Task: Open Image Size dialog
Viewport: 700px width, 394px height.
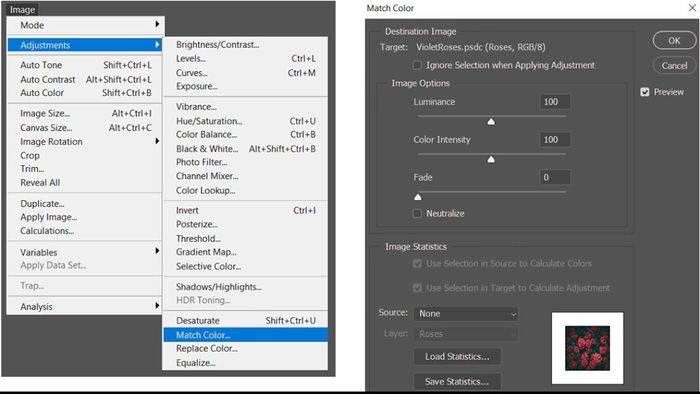Action: click(x=85, y=113)
